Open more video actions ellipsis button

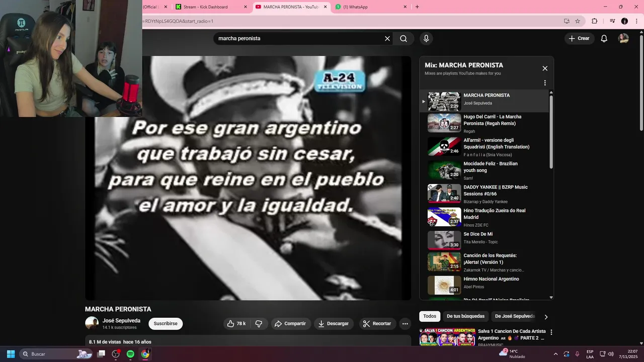click(x=405, y=324)
